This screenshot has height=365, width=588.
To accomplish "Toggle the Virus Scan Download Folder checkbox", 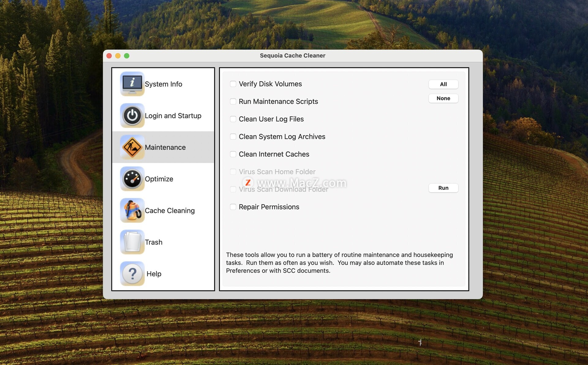I will [233, 189].
